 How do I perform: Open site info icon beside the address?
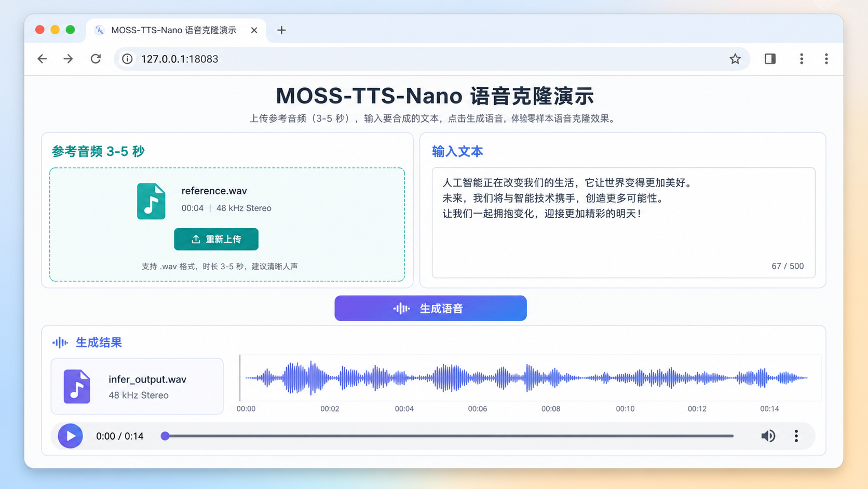[x=127, y=59]
